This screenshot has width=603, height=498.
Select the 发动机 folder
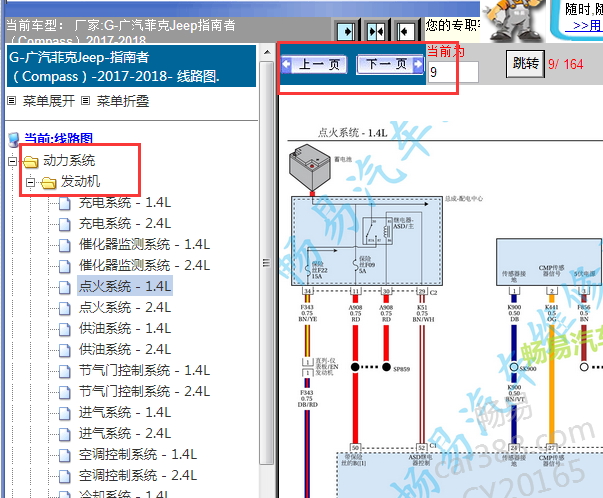tap(80, 182)
